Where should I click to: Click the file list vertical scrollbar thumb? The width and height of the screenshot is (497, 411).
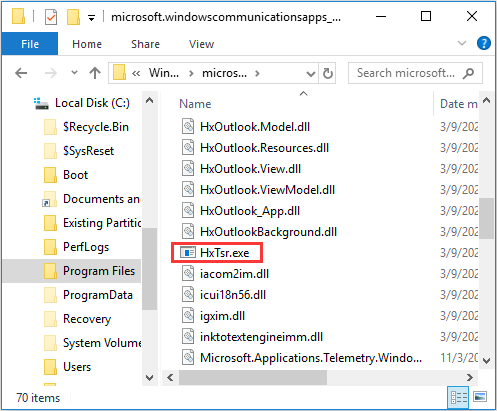tap(486, 218)
